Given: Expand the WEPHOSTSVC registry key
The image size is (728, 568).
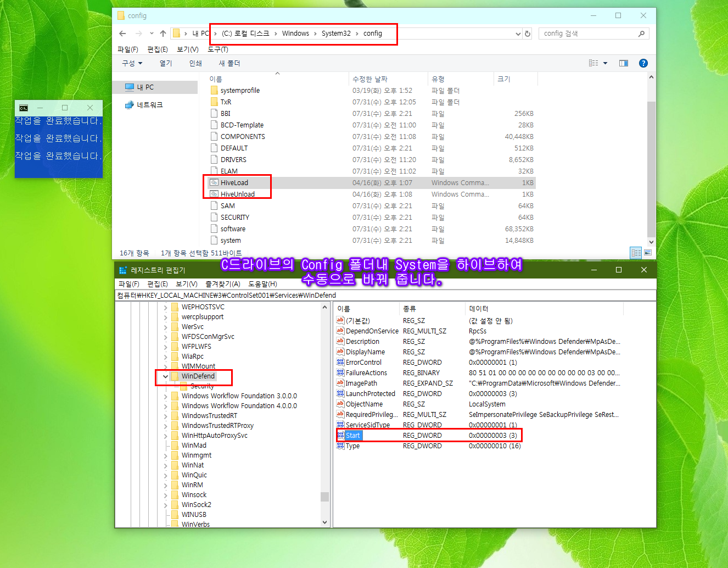Looking at the screenshot, I should [x=165, y=307].
